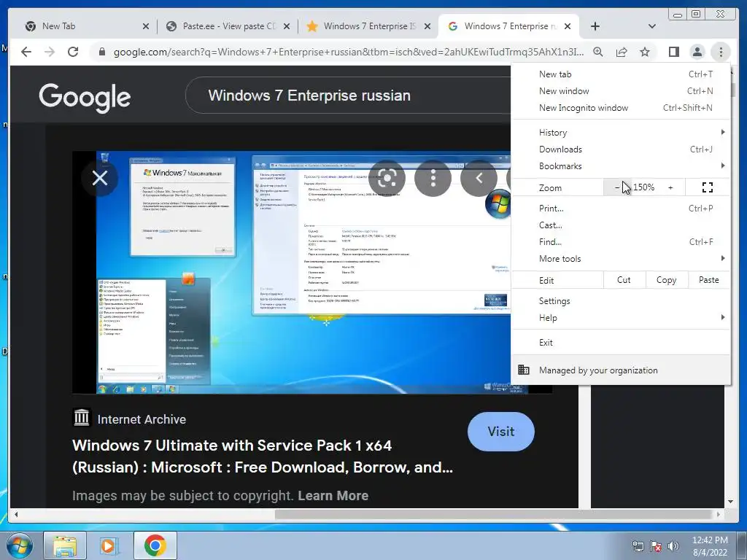This screenshot has width=747, height=560.
Task: Open Windows Explorer from taskbar
Action: point(65,545)
